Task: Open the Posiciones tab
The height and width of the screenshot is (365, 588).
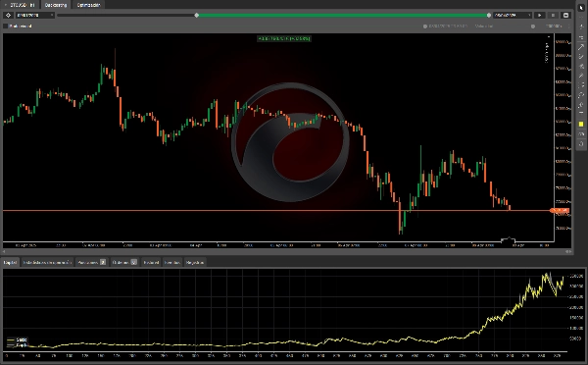Action: pyautogui.click(x=91, y=262)
